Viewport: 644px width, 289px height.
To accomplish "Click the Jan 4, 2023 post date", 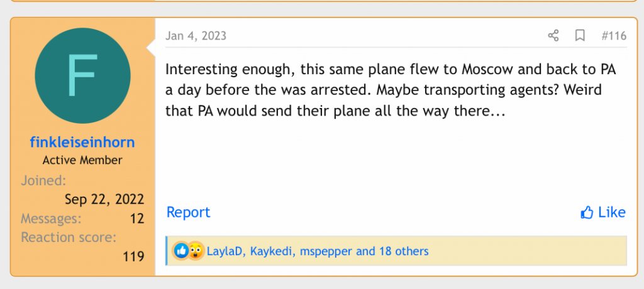I will (x=196, y=36).
